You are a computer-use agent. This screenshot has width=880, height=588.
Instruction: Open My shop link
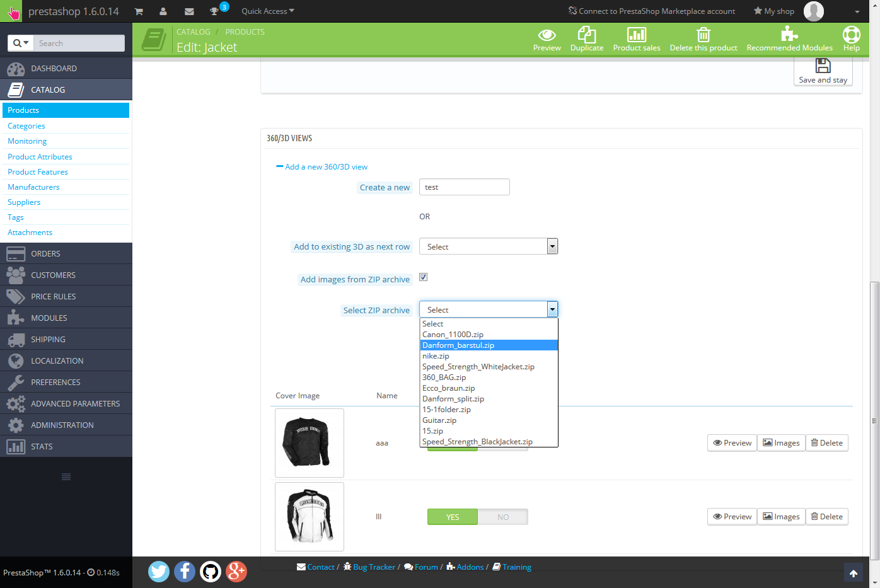774,11
